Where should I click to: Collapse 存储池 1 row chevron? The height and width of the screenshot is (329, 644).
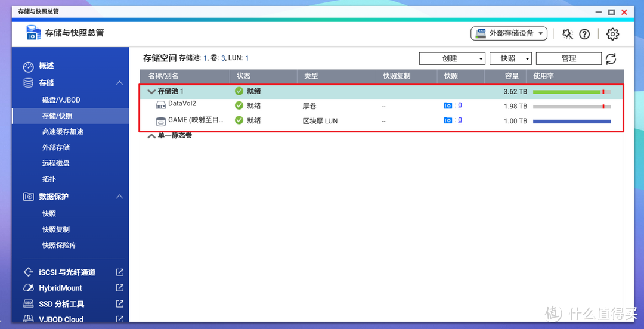(151, 91)
